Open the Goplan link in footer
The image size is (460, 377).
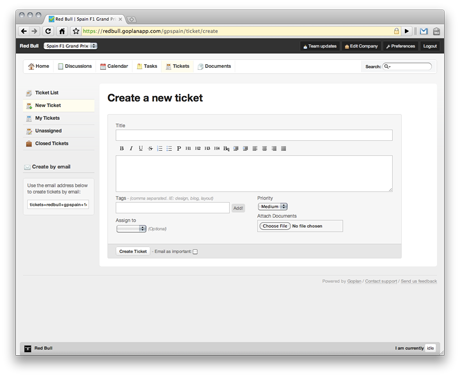click(x=354, y=281)
